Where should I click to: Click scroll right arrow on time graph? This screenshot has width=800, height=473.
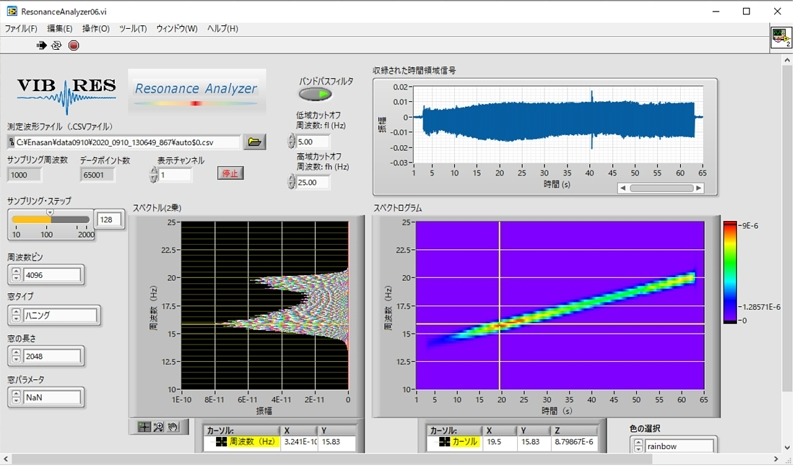(x=699, y=188)
